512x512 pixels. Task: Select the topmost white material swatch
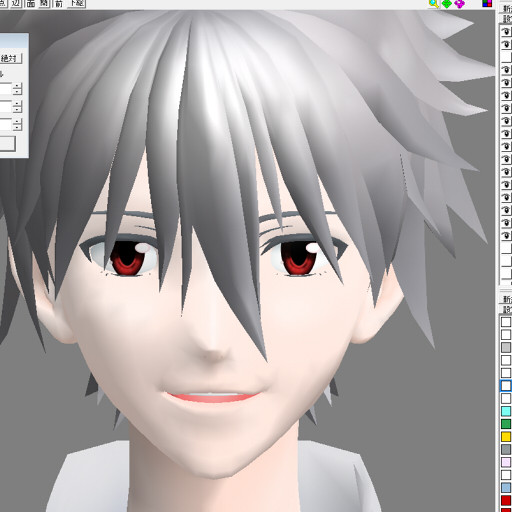pos(506,322)
